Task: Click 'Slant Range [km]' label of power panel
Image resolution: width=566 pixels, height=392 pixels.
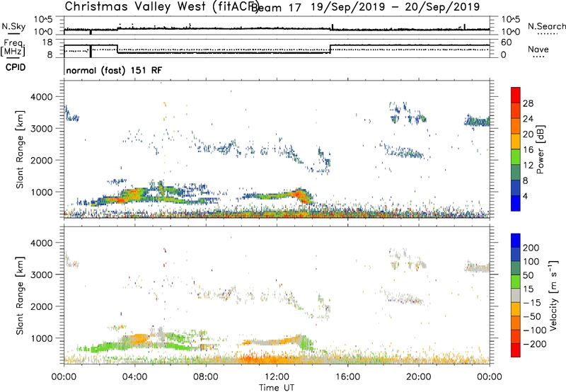Action: [20, 149]
